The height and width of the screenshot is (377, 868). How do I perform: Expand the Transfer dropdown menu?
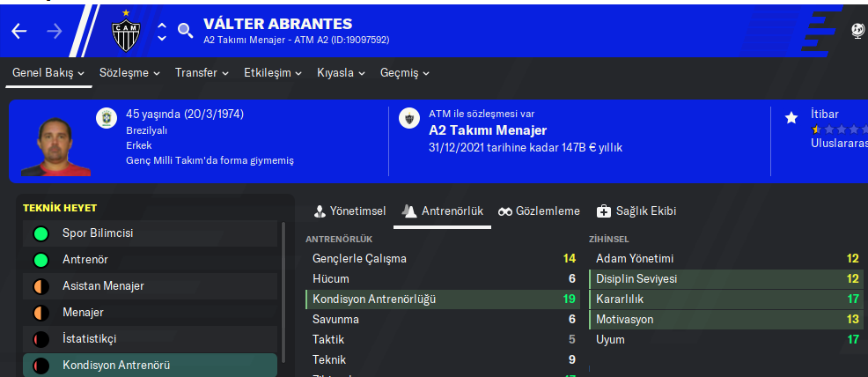pos(202,72)
